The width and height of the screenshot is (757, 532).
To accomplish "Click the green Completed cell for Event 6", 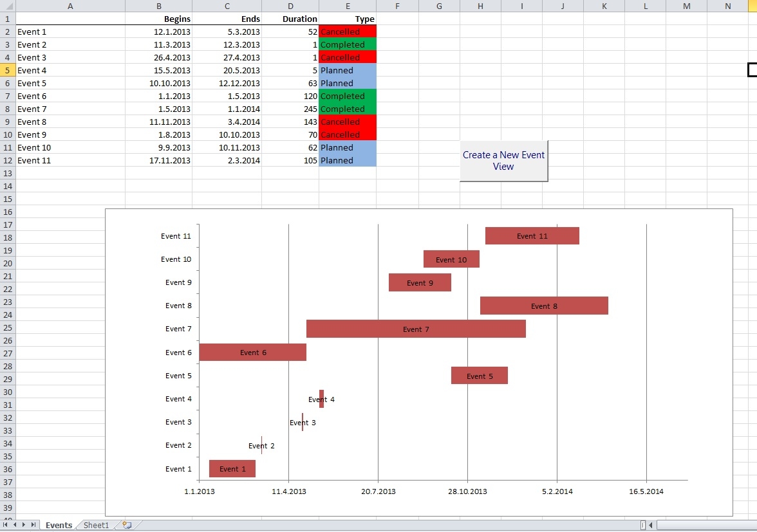I will pos(348,96).
